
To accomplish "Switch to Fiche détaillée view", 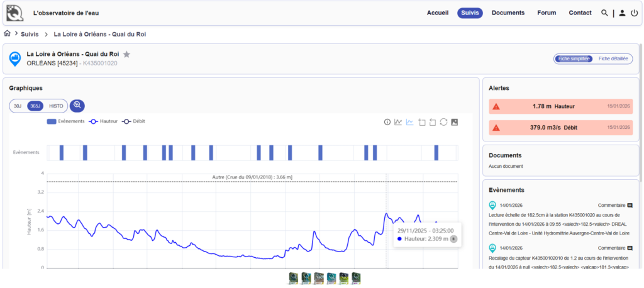I will (613, 58).
